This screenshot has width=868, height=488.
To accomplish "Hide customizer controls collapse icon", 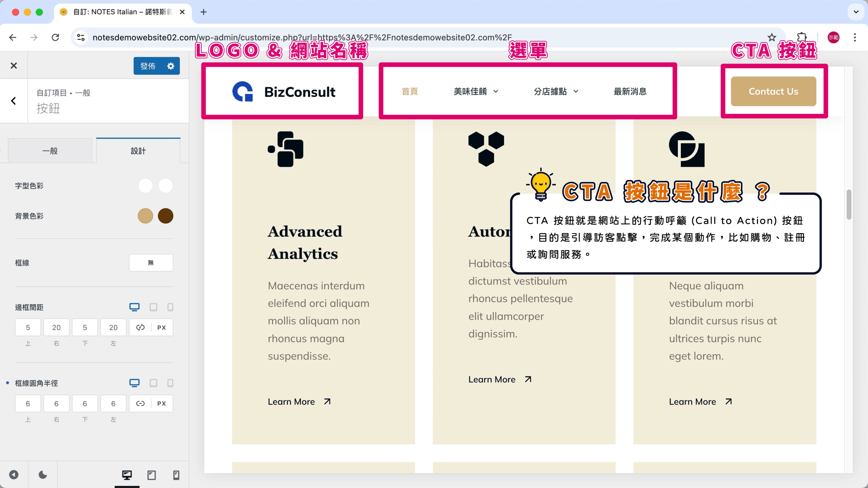I will [x=14, y=475].
